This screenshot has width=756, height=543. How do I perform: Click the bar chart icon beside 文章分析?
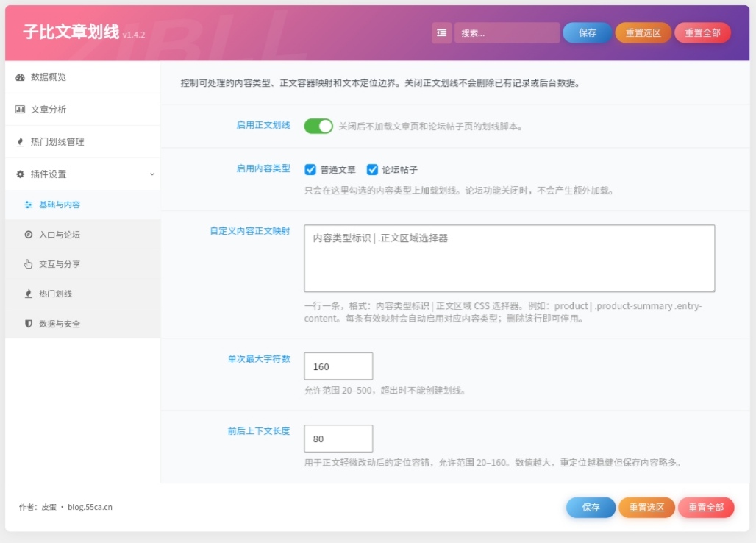coord(21,110)
